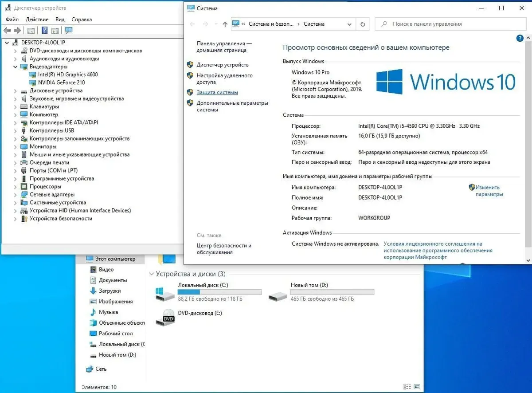Select Intel(R) HD Graphics 4600 device
Viewport: 532px width, 393px height.
click(x=67, y=75)
